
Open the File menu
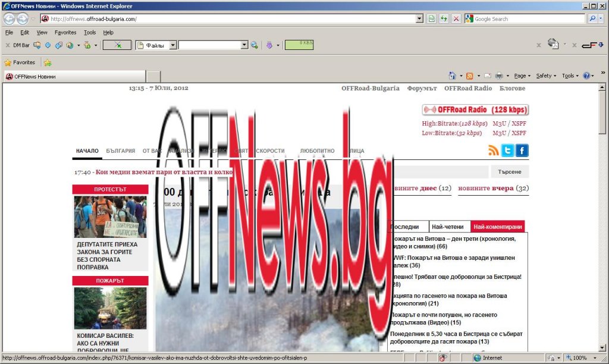[x=9, y=32]
